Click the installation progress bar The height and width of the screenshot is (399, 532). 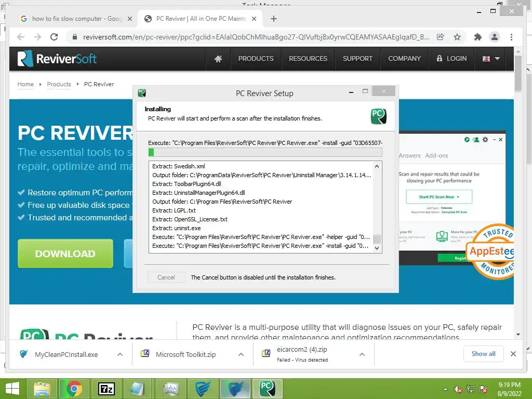point(265,152)
